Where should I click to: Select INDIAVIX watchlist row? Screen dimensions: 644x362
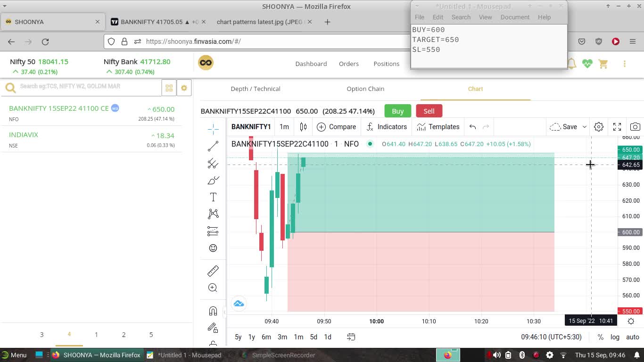click(92, 140)
